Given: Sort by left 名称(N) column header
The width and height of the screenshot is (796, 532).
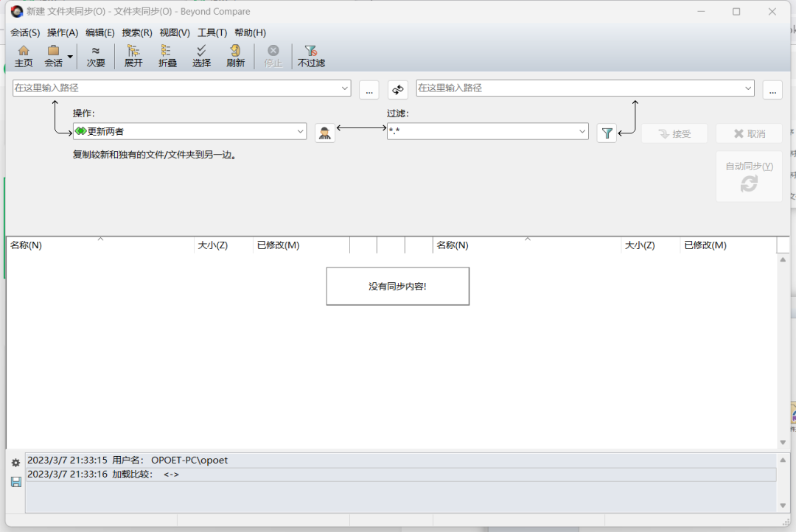Looking at the screenshot, I should click(x=100, y=245).
